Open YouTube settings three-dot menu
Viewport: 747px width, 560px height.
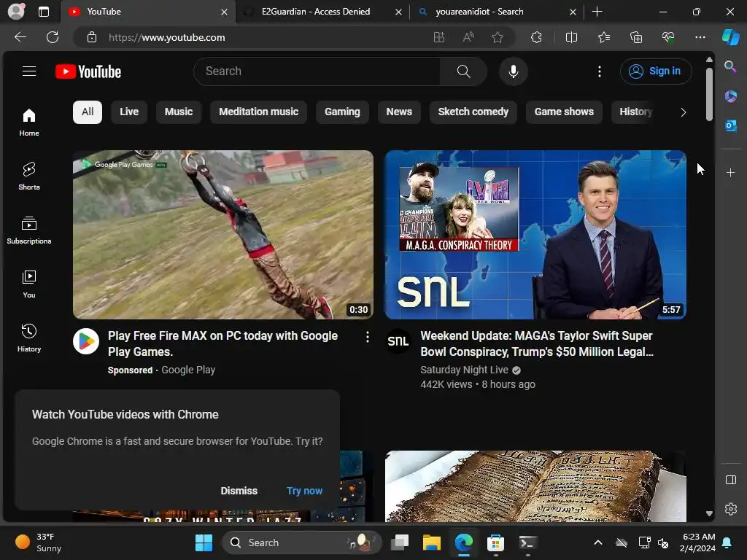600,71
